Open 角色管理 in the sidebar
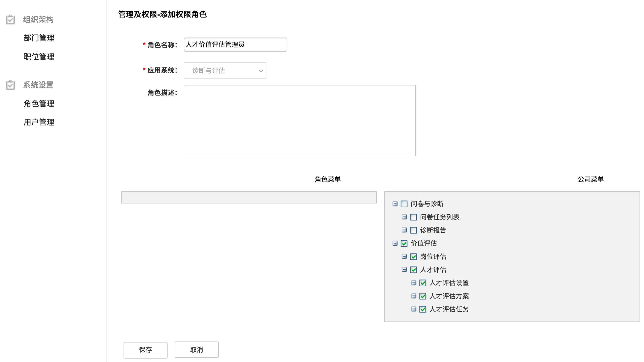The image size is (644, 362). [x=39, y=103]
